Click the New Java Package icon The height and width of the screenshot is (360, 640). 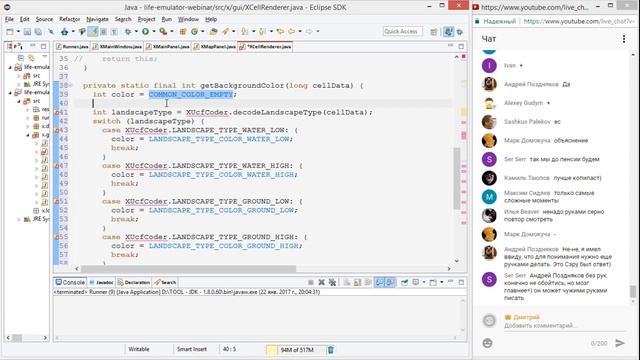(183, 31)
